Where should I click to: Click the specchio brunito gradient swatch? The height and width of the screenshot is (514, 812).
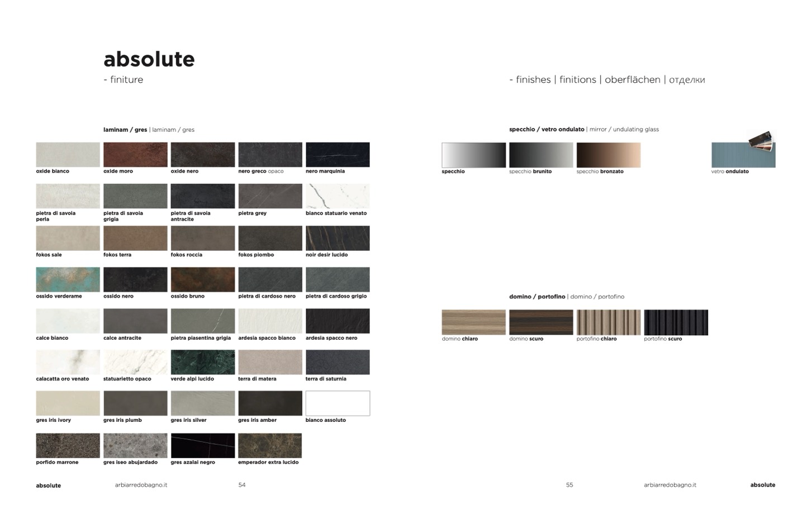click(541, 155)
